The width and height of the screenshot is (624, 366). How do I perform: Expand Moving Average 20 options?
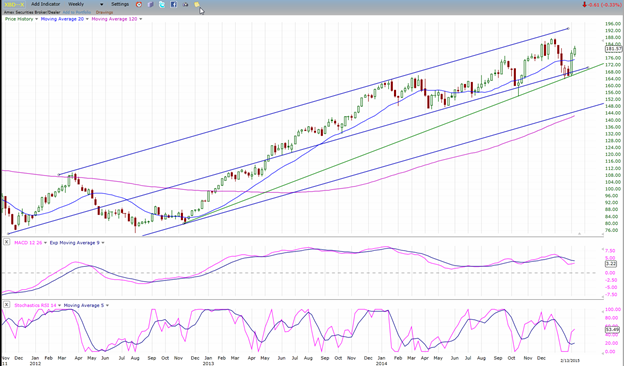(x=87, y=19)
